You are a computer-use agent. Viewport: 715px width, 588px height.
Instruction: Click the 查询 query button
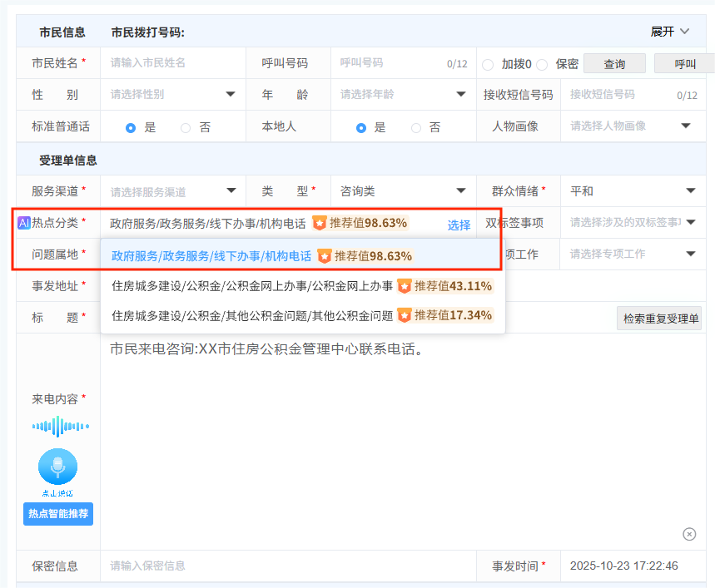tap(614, 62)
